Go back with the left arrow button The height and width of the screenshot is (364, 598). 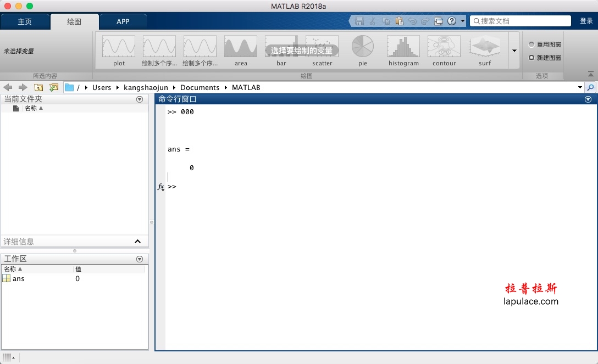8,87
